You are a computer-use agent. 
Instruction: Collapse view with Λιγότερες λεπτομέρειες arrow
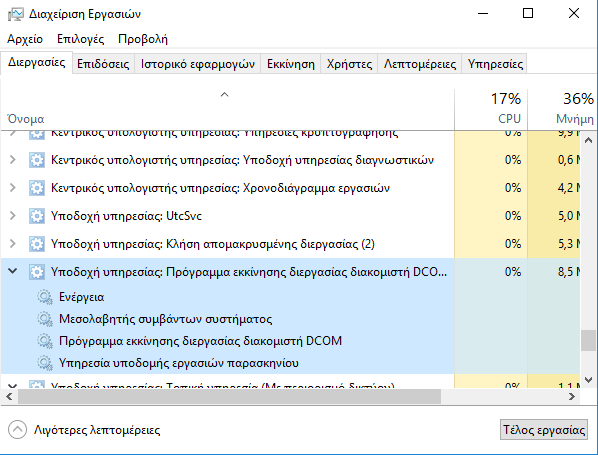[x=17, y=430]
